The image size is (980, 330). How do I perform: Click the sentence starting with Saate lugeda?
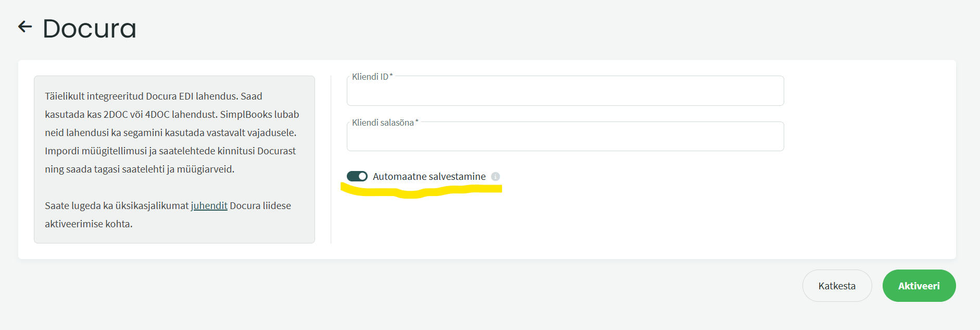168,215
